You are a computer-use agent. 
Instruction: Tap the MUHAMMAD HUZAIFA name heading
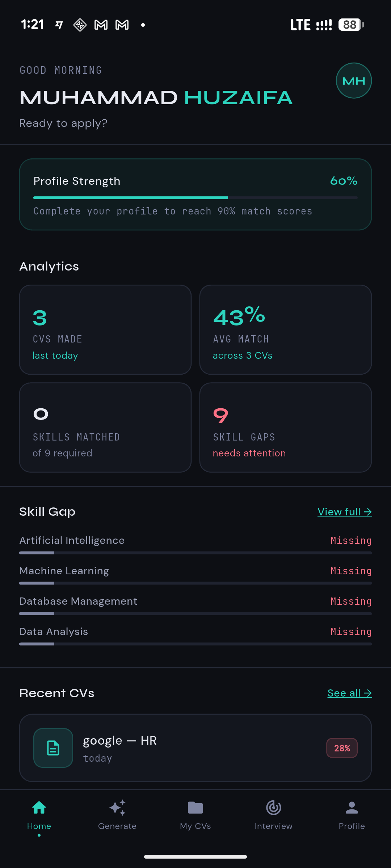156,98
